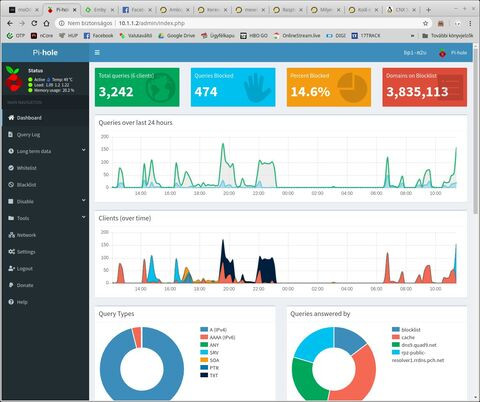Click the Disable stop-square icon
Viewport: 480px width, 402px height.
click(x=11, y=201)
